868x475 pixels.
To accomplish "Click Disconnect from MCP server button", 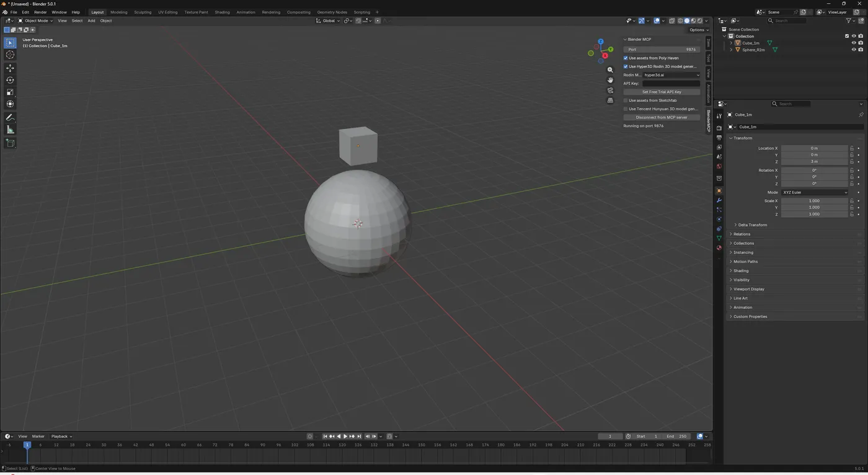I will (x=661, y=117).
